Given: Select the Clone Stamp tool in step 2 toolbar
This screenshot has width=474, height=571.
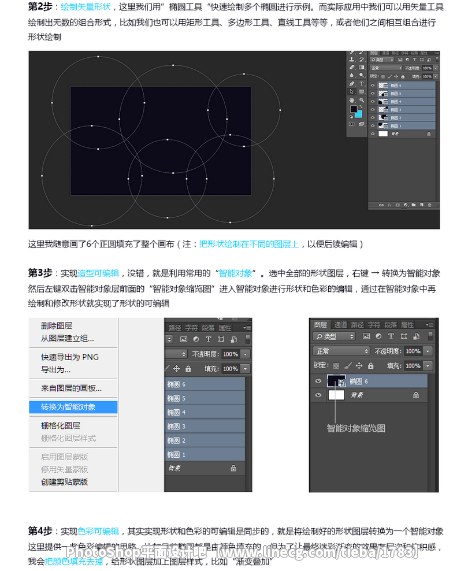Looking at the screenshot, I should coord(352,59).
